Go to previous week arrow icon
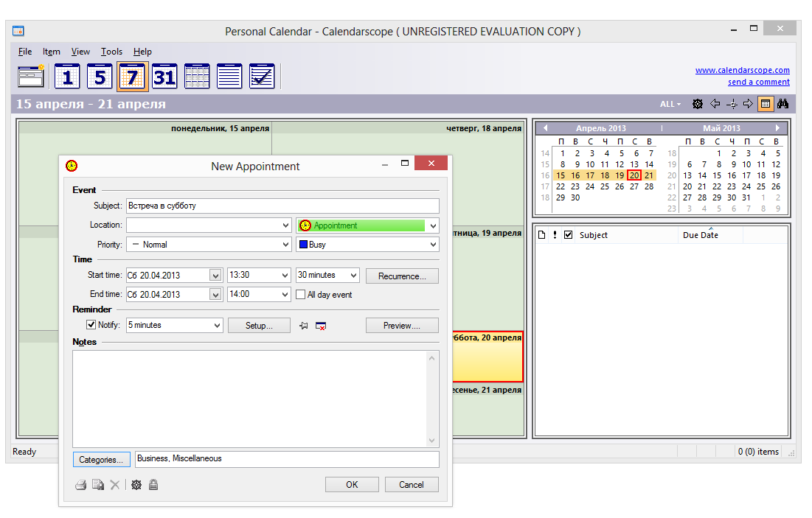The image size is (812, 518). (x=715, y=104)
